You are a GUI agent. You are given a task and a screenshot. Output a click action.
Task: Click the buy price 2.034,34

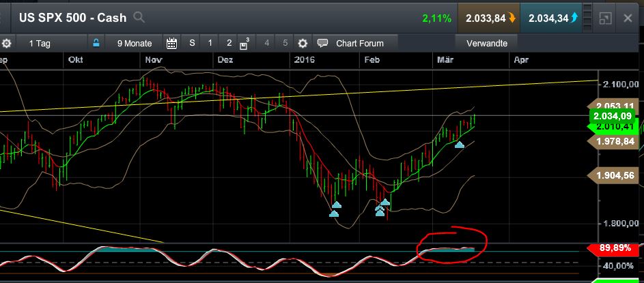(x=548, y=18)
